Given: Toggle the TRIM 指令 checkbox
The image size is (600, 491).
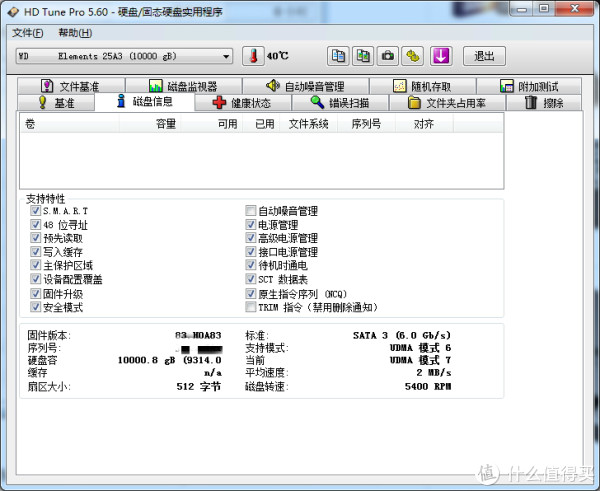Looking at the screenshot, I should click(x=251, y=307).
